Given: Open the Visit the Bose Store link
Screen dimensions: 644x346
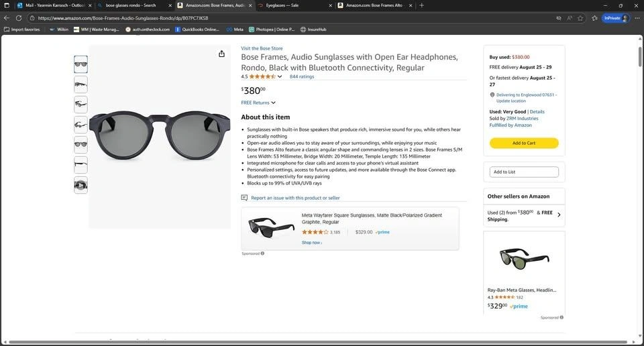Looking at the screenshot, I should [x=262, y=48].
